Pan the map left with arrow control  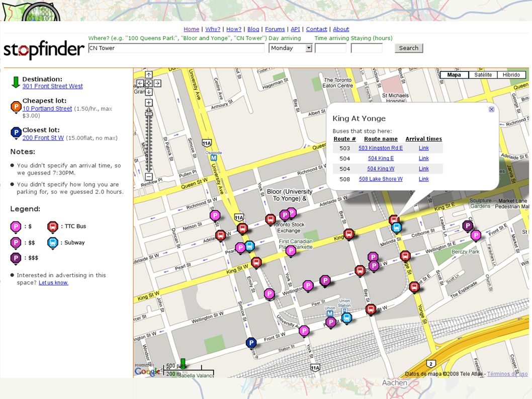coord(140,83)
